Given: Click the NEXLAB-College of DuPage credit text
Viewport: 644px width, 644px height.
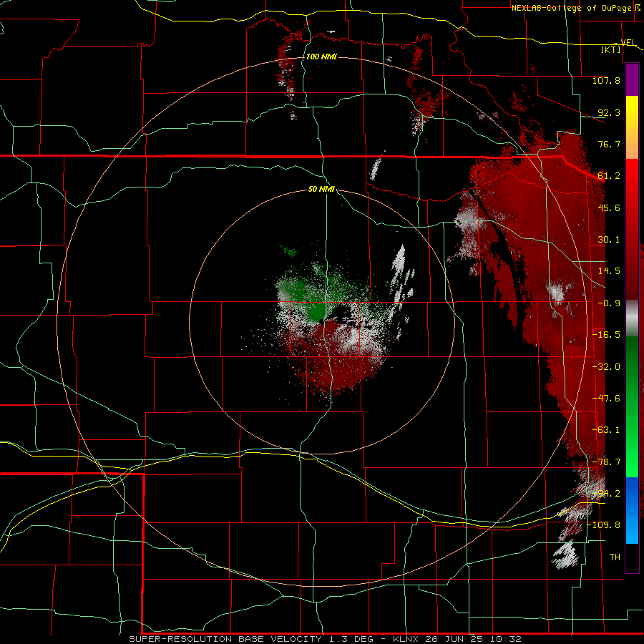Looking at the screenshot, I should [571, 8].
